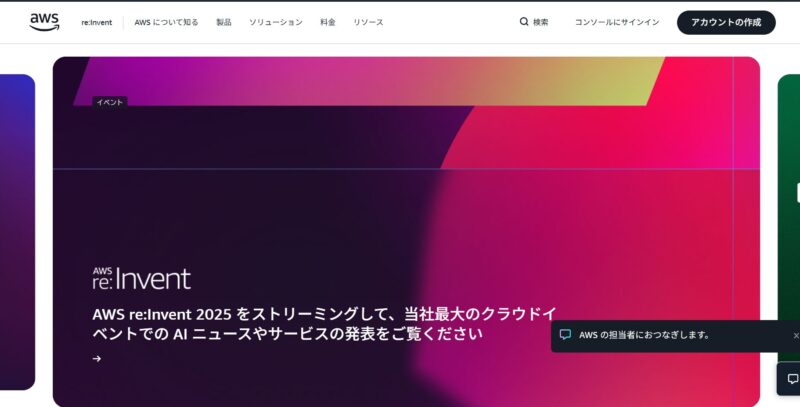Image resolution: width=800 pixels, height=407 pixels.
Task: Select リソース in the top navigation
Action: click(x=368, y=22)
